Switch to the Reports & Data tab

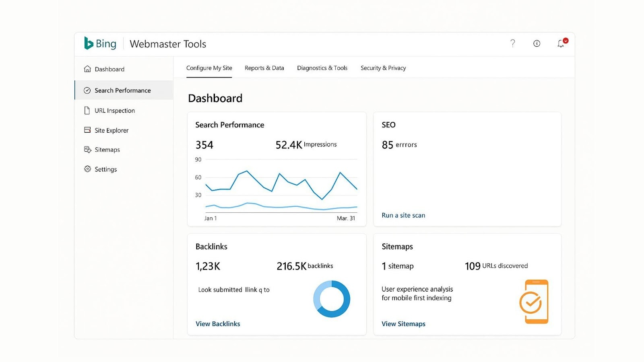(264, 68)
